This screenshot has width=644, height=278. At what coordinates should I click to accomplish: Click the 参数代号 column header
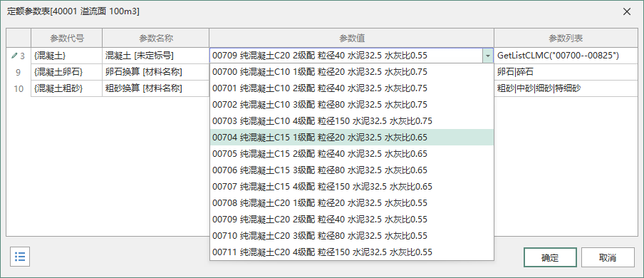tap(66, 38)
